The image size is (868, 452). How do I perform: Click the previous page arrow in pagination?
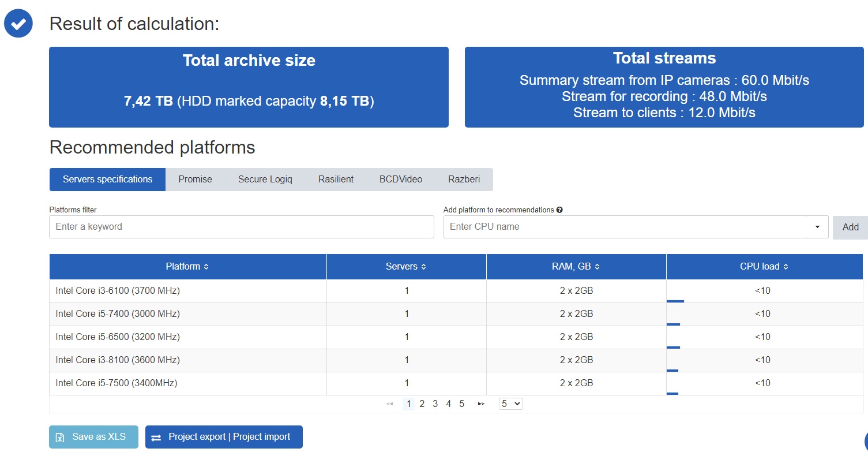pyautogui.click(x=390, y=404)
